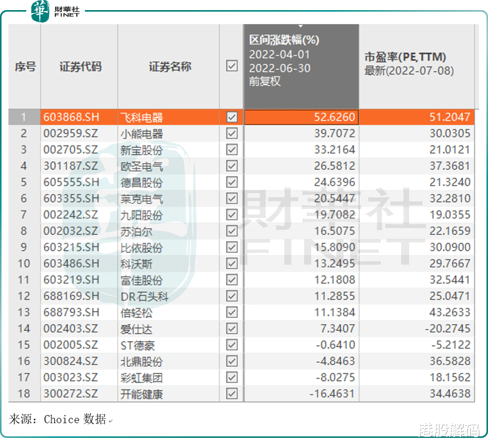Click the security name 苏泊尔

(136, 231)
